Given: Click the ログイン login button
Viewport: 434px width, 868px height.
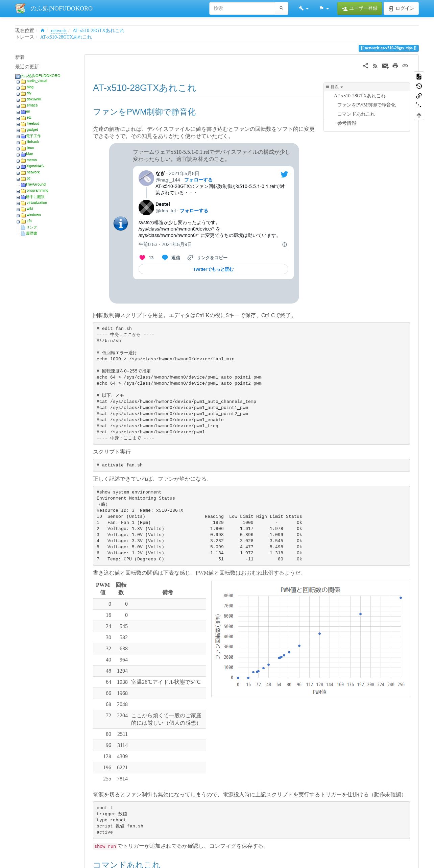Looking at the screenshot, I should coord(401,8).
